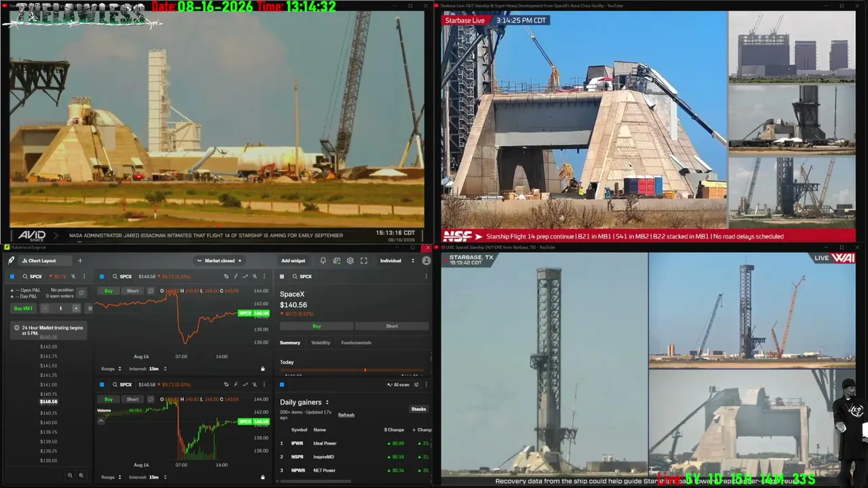The width and height of the screenshot is (868, 488).
Task: Click the function indicators icon in the lower chart
Action: (x=235, y=384)
